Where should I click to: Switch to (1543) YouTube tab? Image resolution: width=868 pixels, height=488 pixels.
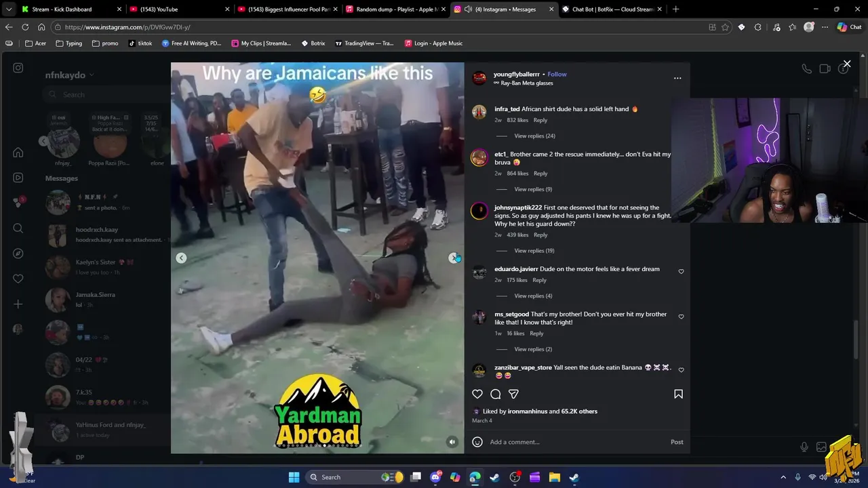(180, 9)
